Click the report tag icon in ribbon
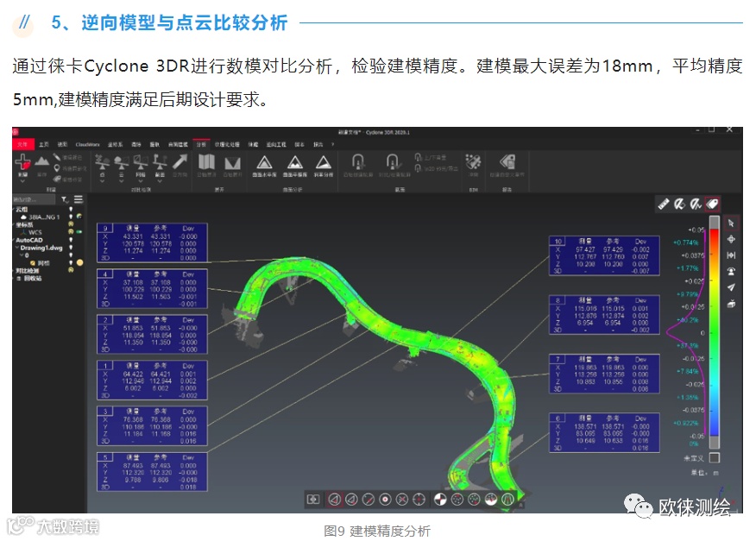The width and height of the screenshot is (756, 541). (507, 161)
